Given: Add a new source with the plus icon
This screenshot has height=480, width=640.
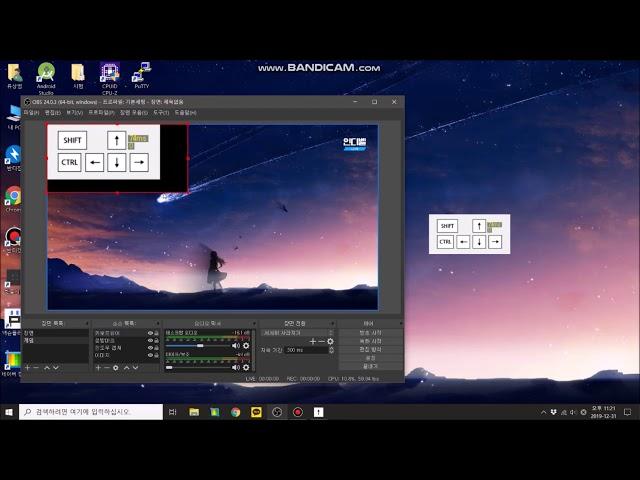Looking at the screenshot, I should point(98,368).
